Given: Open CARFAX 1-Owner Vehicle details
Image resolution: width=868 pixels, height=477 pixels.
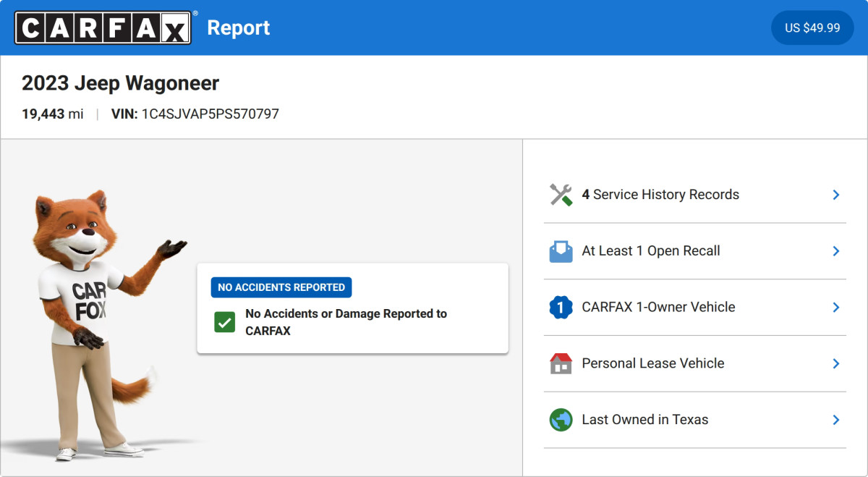Looking at the screenshot, I should point(695,307).
